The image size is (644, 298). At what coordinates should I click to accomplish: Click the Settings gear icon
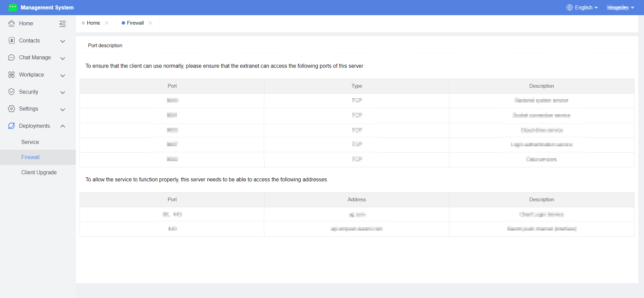coord(11,109)
